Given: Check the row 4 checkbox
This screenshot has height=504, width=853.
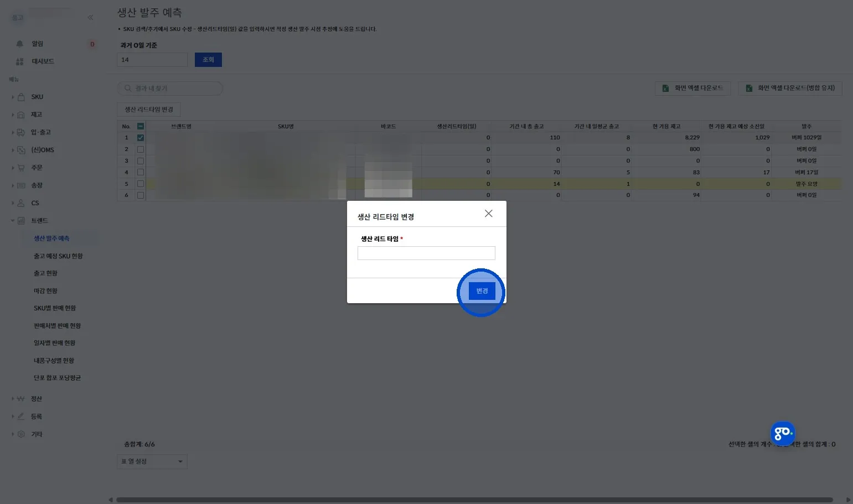Looking at the screenshot, I should click(141, 172).
